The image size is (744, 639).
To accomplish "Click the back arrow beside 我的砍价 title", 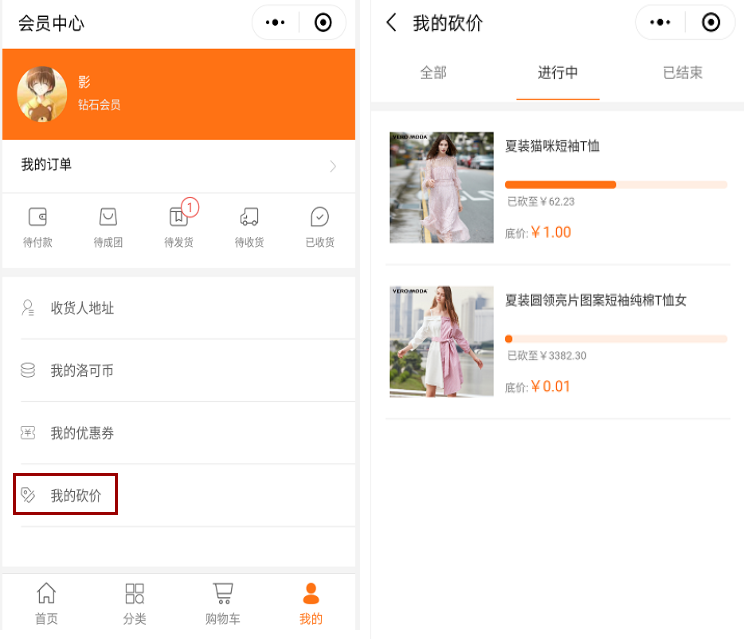I will (392, 23).
